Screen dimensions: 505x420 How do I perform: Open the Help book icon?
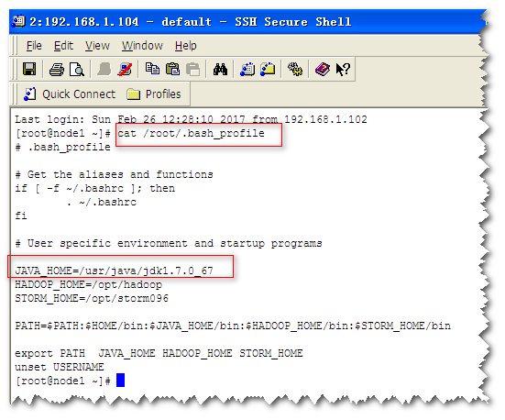(x=323, y=69)
